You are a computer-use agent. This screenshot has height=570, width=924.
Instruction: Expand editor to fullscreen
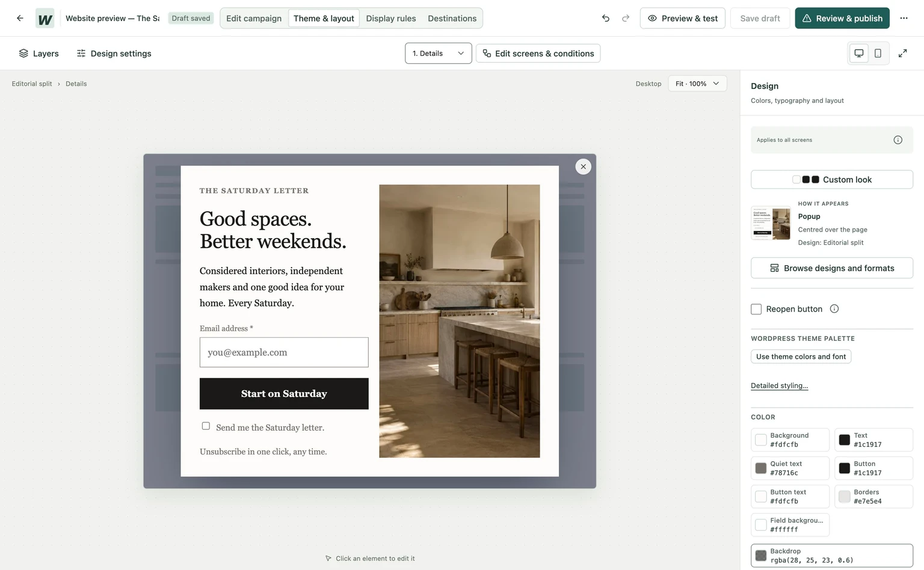(902, 53)
